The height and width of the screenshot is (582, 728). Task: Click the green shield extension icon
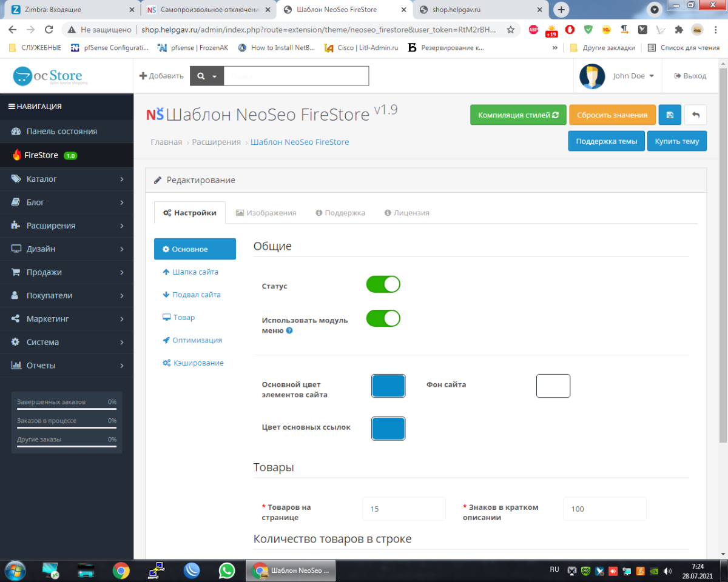tap(588, 29)
